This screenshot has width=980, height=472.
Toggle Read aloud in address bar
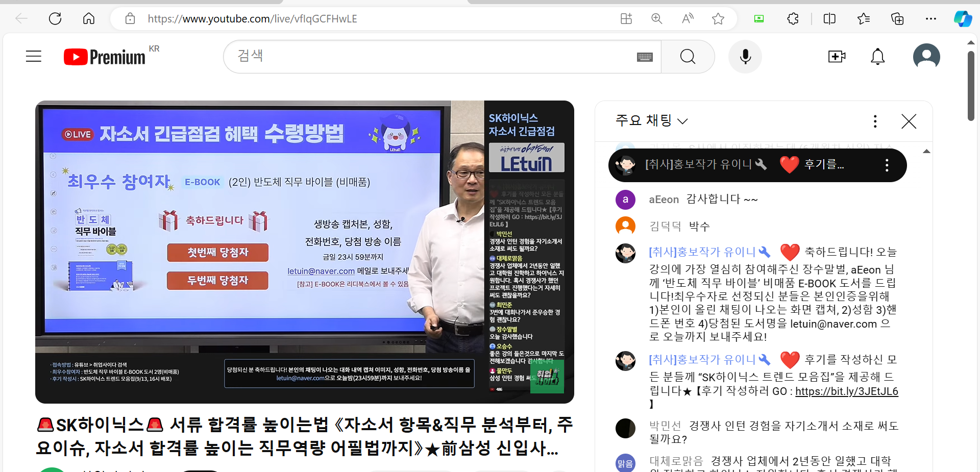pyautogui.click(x=688, y=19)
